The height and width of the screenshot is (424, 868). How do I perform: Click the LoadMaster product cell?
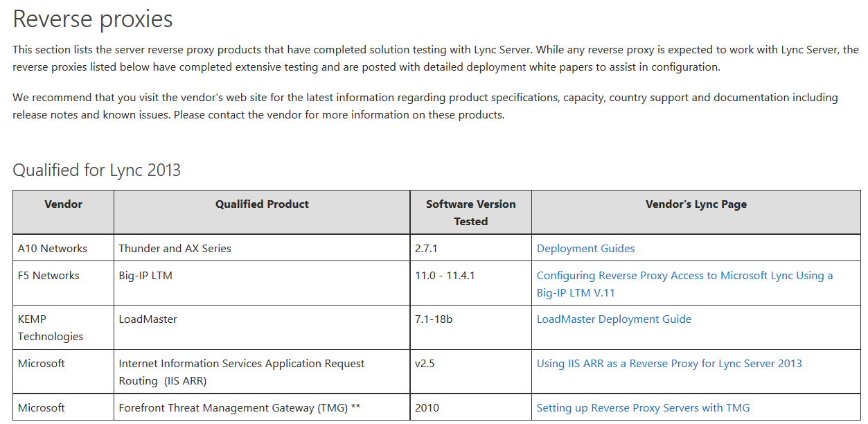[262, 328]
